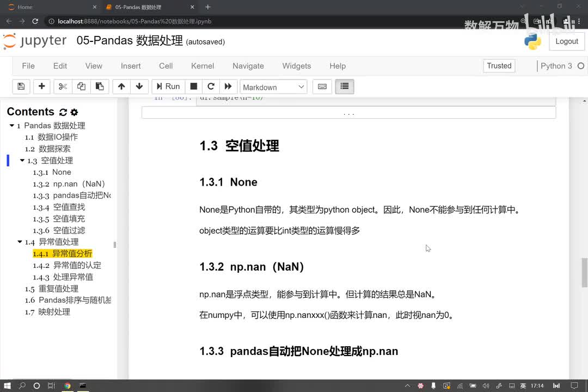Open the command palette keyboard icon
Image resolution: width=588 pixels, height=392 pixels.
[322, 87]
